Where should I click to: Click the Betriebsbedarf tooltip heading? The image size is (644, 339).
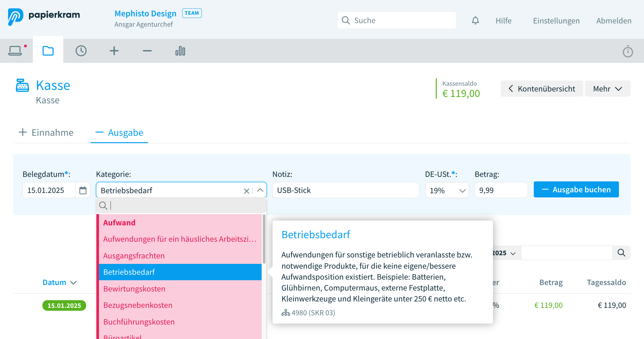coord(316,235)
